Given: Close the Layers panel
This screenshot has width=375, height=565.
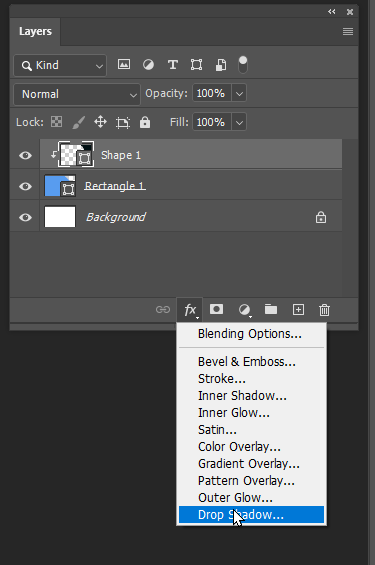Looking at the screenshot, I should pyautogui.click(x=350, y=12).
